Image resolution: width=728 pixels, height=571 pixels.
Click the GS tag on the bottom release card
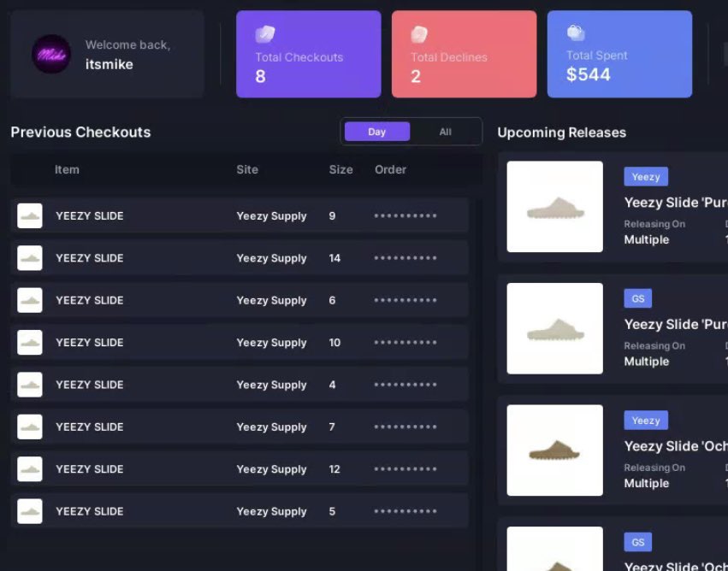coord(638,542)
